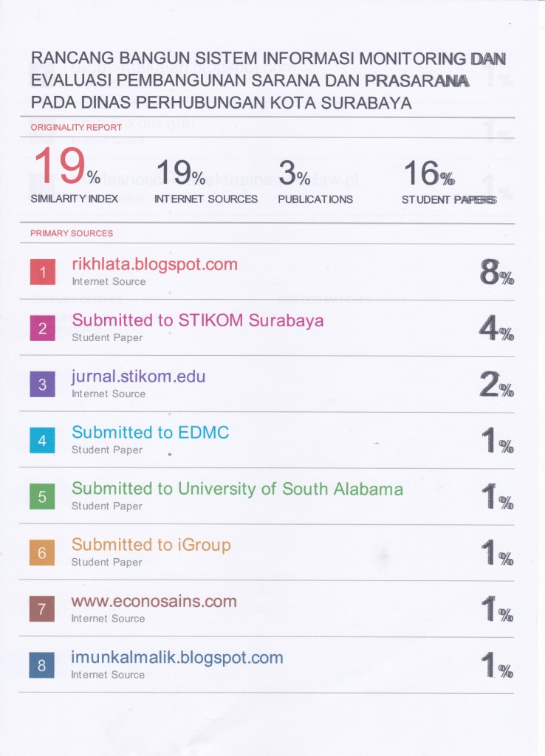The height and width of the screenshot is (756, 545).
Task: Open Submitted to STIKOM Surabaya source
Action: tap(197, 320)
